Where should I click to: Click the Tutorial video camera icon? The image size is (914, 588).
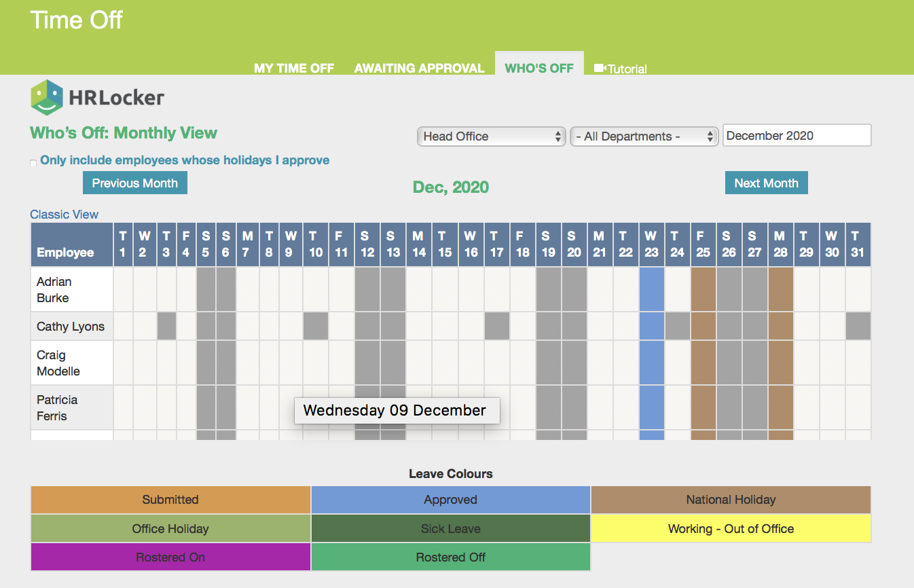click(600, 69)
